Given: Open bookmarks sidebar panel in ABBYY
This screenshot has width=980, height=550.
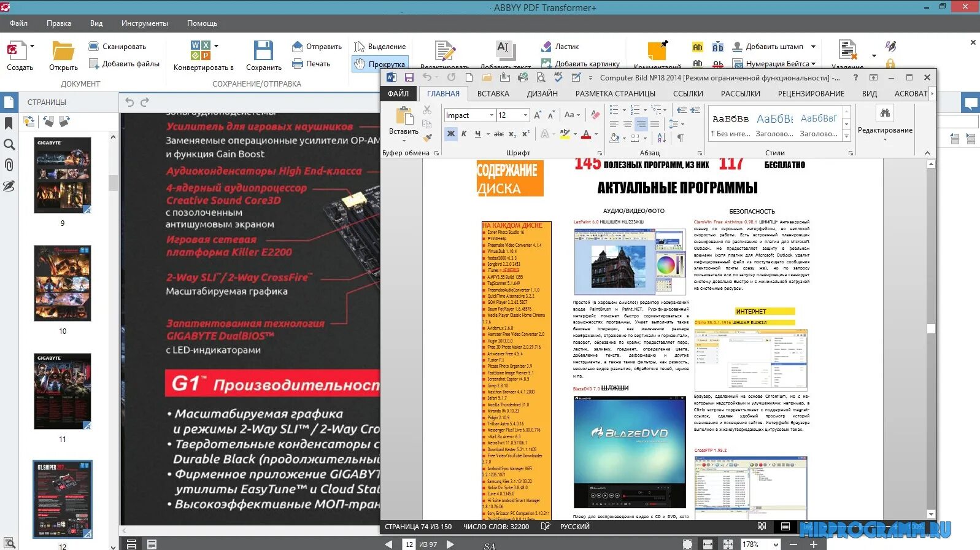Looking at the screenshot, I should [x=9, y=123].
